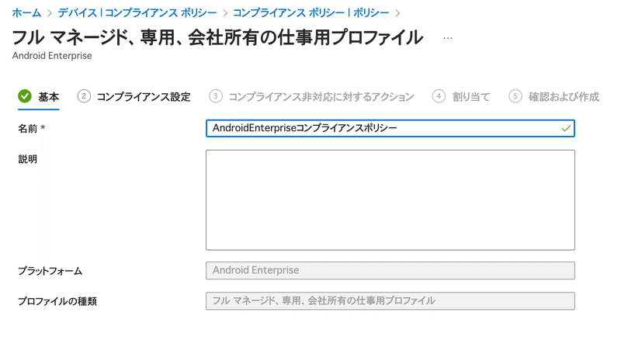The image size is (621, 364).
Task: Open コンプライアンス非対応に対するアクション step
Action: click(x=311, y=97)
